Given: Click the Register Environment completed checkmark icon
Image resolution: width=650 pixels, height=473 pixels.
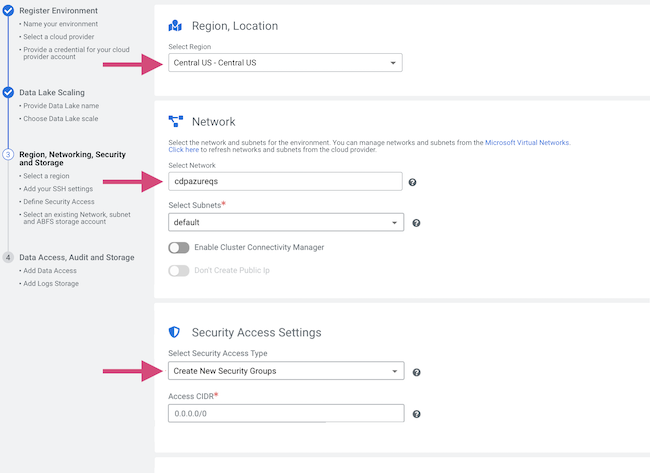Looking at the screenshot, I should [8, 10].
